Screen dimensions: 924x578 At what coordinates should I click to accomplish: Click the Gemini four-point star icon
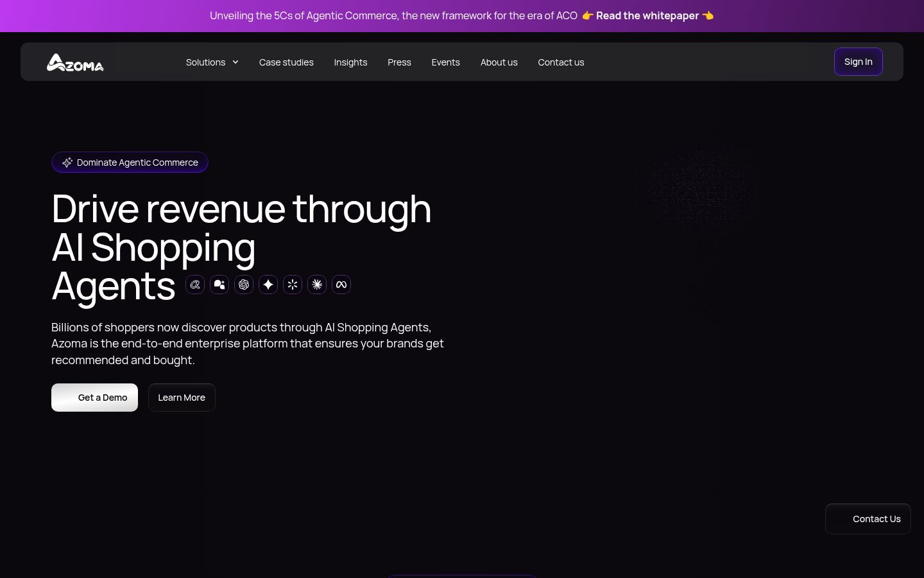pos(268,285)
